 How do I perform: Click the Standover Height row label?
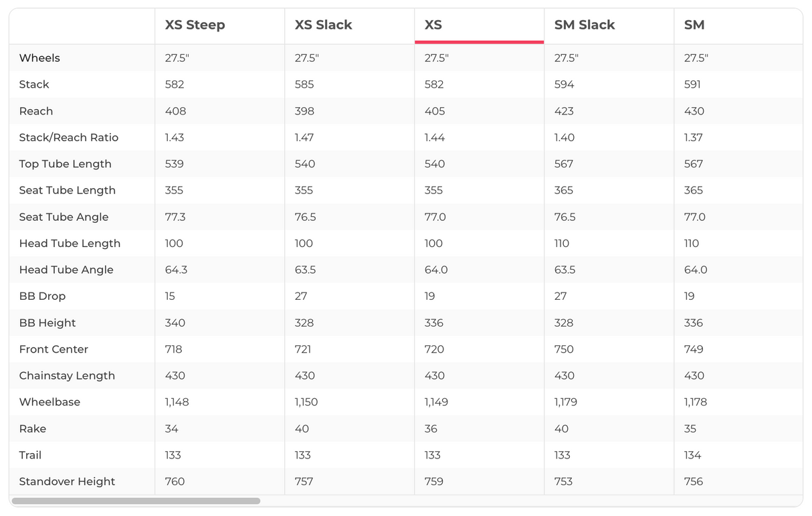click(x=67, y=481)
